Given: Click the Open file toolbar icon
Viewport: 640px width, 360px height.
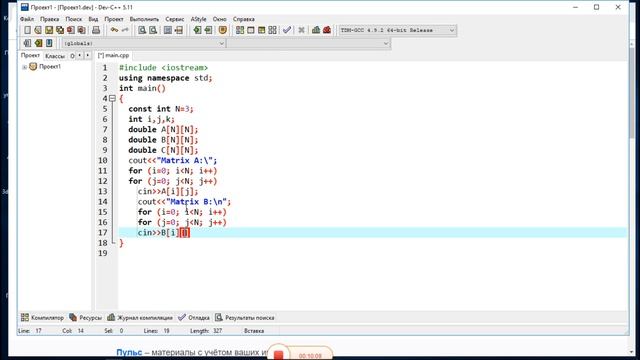Looking at the screenshot, I should tap(38, 30).
